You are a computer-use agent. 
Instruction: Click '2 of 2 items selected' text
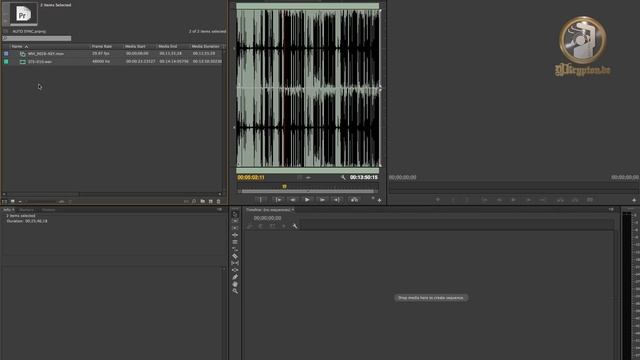pyautogui.click(x=207, y=31)
